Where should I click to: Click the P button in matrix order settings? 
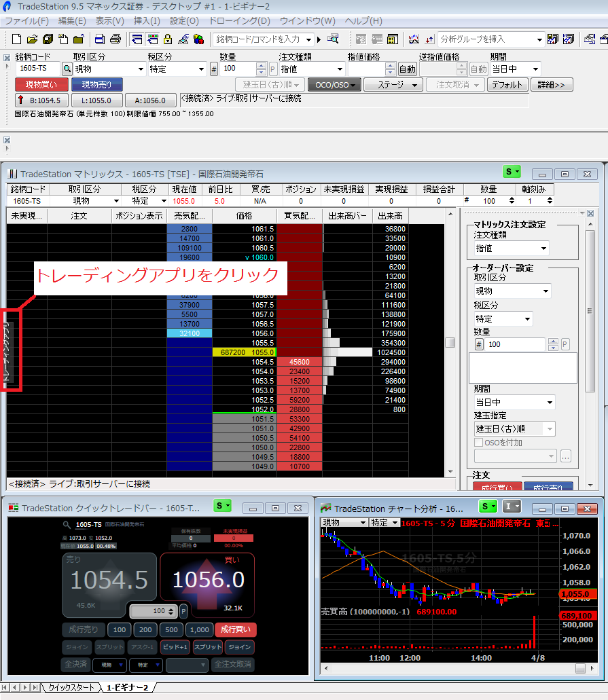point(565,344)
